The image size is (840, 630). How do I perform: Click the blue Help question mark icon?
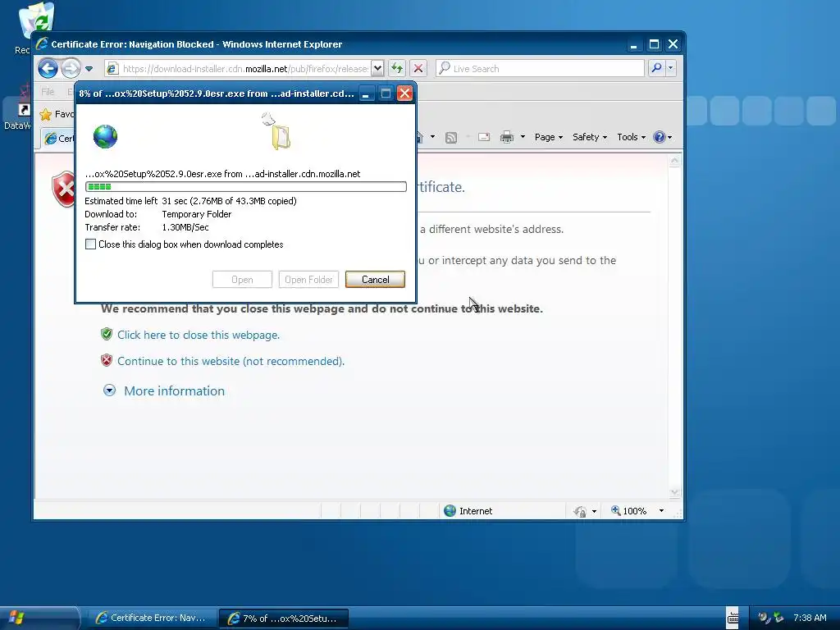[659, 137]
